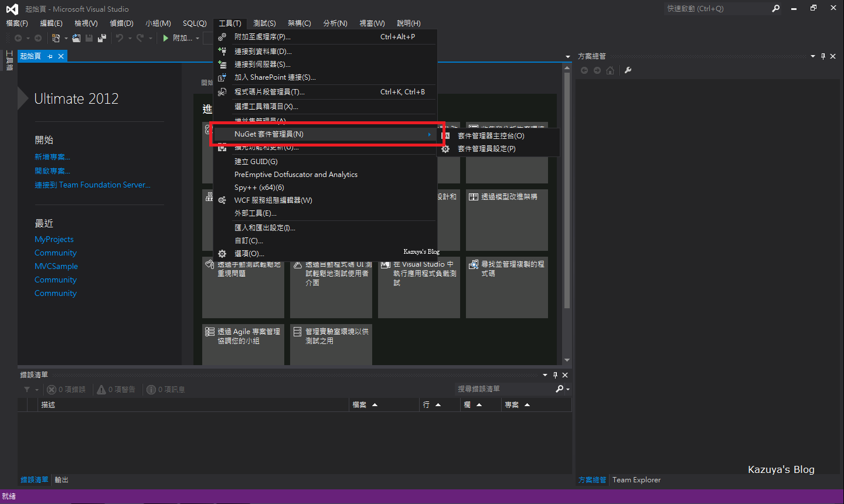Screen dimensions: 844x504
Task: Select 外部工具(E)... from the Tools menu
Action: [325, 214]
